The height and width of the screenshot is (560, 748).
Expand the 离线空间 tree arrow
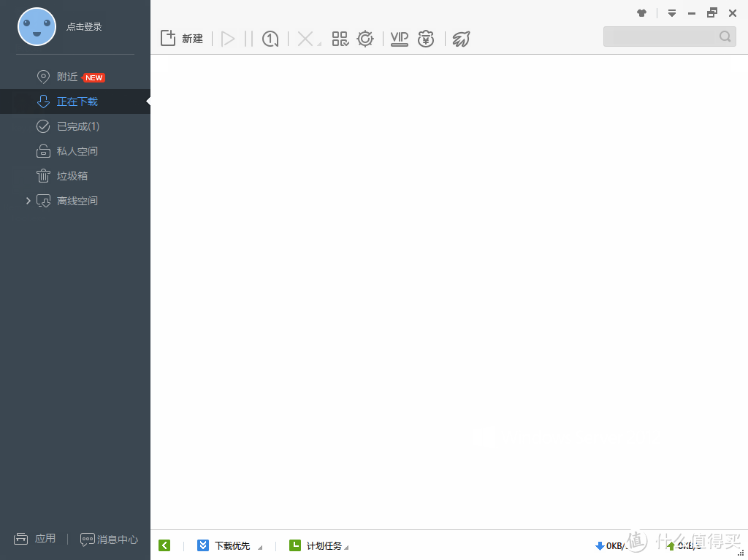(x=28, y=201)
